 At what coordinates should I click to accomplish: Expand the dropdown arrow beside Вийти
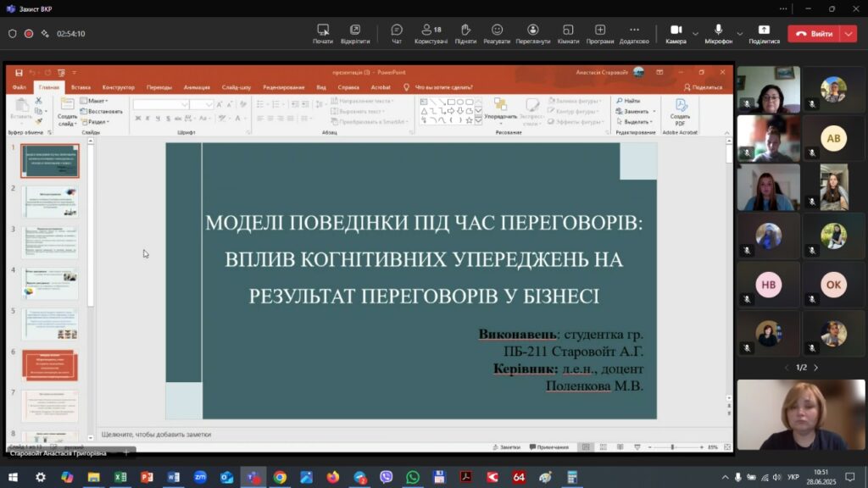[849, 34]
